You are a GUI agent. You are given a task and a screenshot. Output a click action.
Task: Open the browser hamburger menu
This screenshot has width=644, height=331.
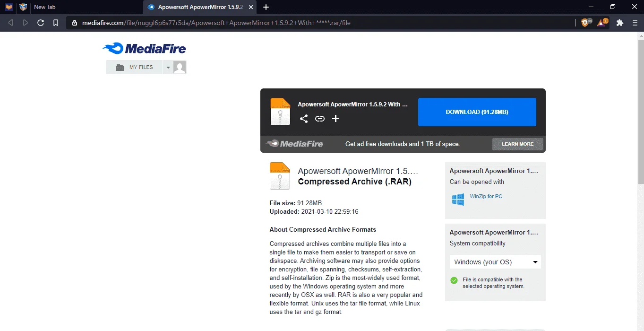(635, 23)
